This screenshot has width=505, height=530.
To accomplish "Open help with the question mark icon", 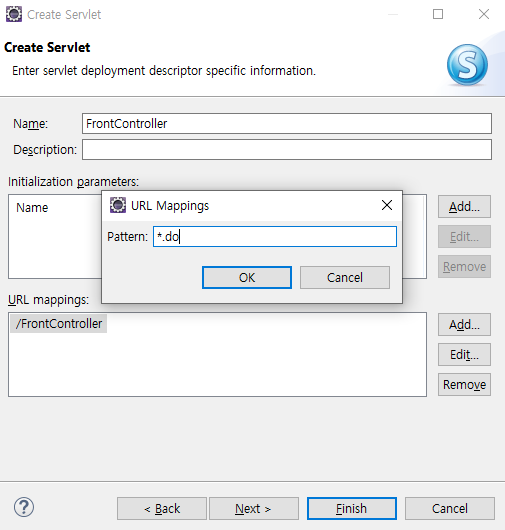I will (24, 507).
